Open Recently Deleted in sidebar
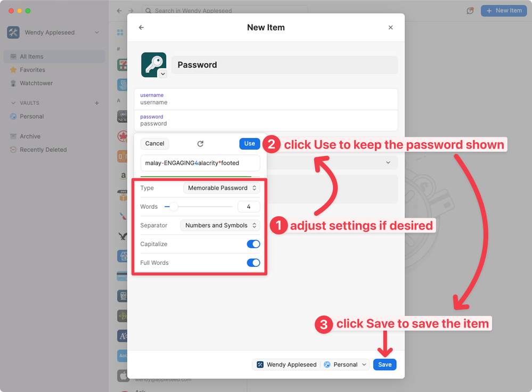532x392 pixels. [43, 150]
